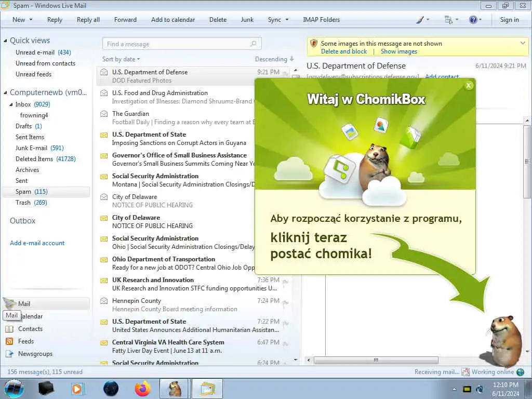Click Delete and block link
Viewport: 532px width, 399px height.
coord(344,51)
